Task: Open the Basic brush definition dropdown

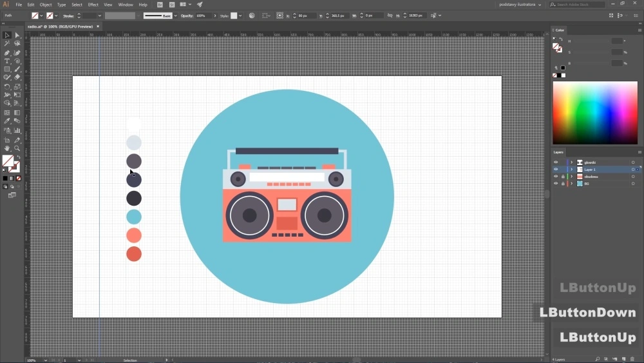Action: (x=175, y=15)
